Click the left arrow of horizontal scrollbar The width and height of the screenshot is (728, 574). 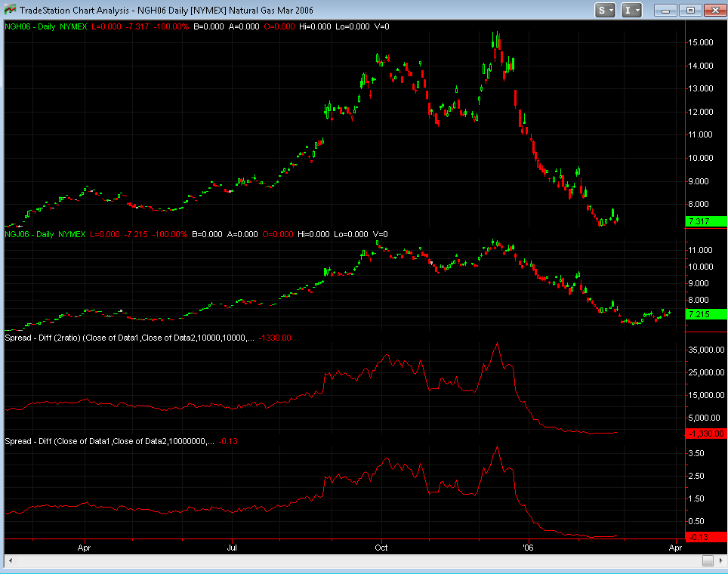(11, 560)
